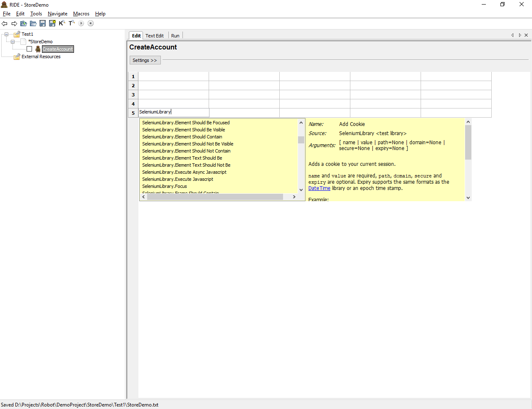Open the Search Keywords K icon
The width and height of the screenshot is (532, 409).
point(62,23)
